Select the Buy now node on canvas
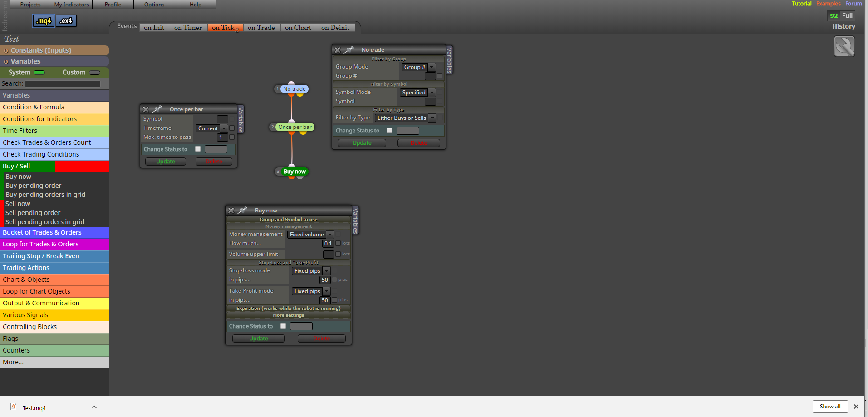This screenshot has width=868, height=417. 294,172
